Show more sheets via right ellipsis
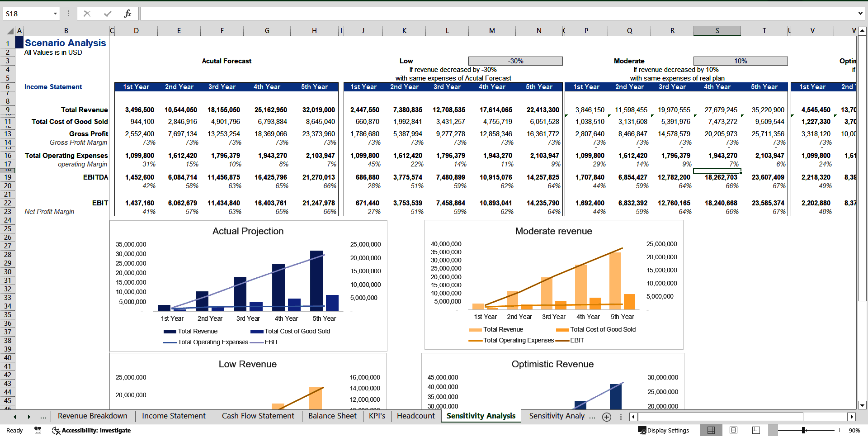 tap(592, 416)
